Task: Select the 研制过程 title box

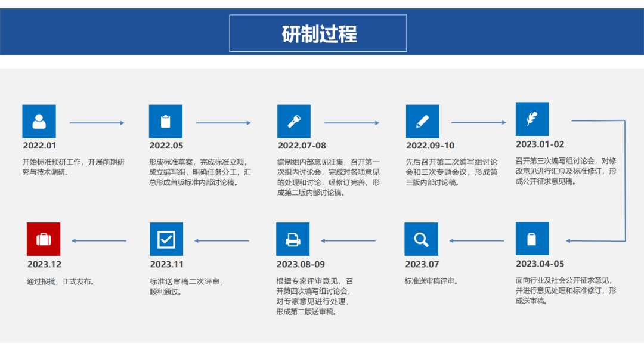Action: click(x=318, y=33)
